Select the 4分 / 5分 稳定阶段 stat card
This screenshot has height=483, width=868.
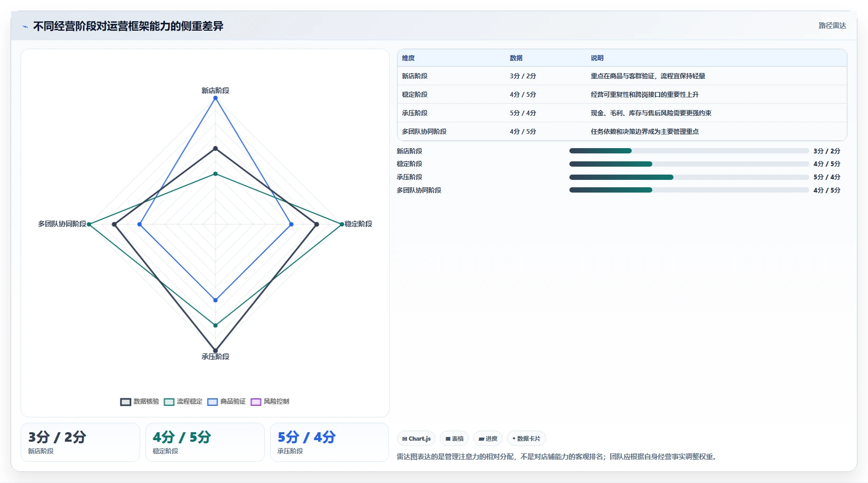tap(205, 442)
